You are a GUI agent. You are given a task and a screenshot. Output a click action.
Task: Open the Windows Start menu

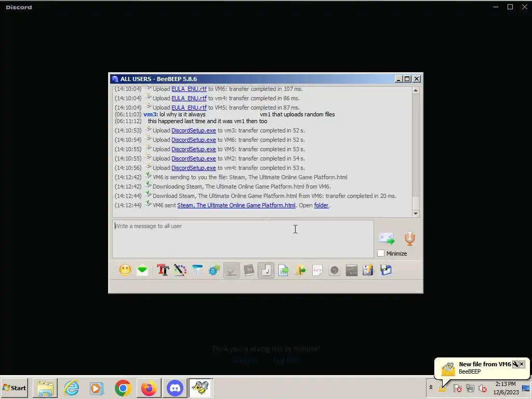tap(14, 388)
